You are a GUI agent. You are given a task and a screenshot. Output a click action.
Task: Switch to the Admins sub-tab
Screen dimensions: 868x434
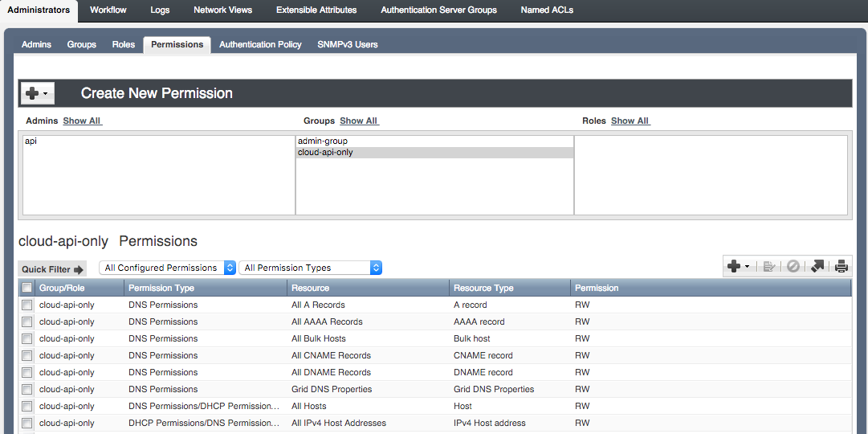(37, 44)
